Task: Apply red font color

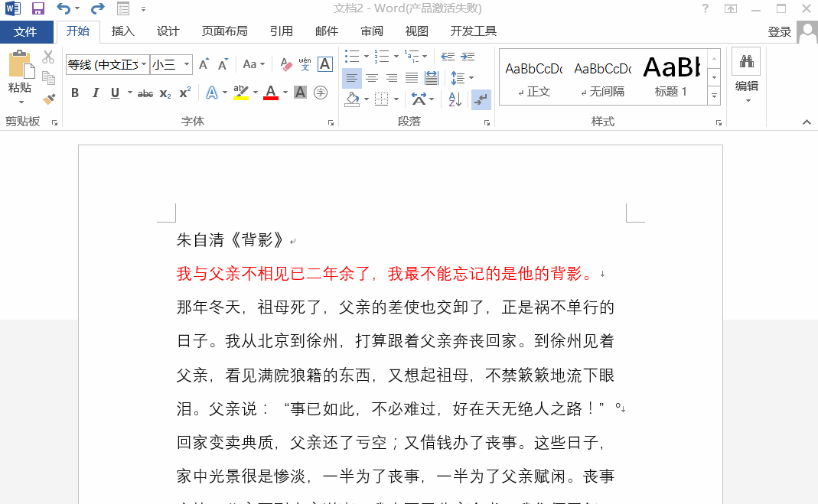Action: pos(271,93)
